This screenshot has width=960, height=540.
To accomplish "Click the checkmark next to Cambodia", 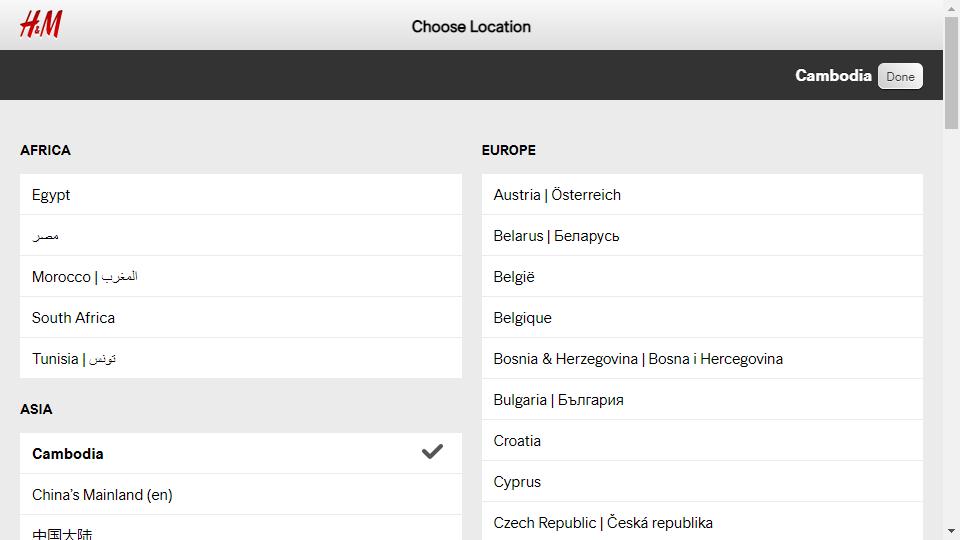I will click(432, 452).
